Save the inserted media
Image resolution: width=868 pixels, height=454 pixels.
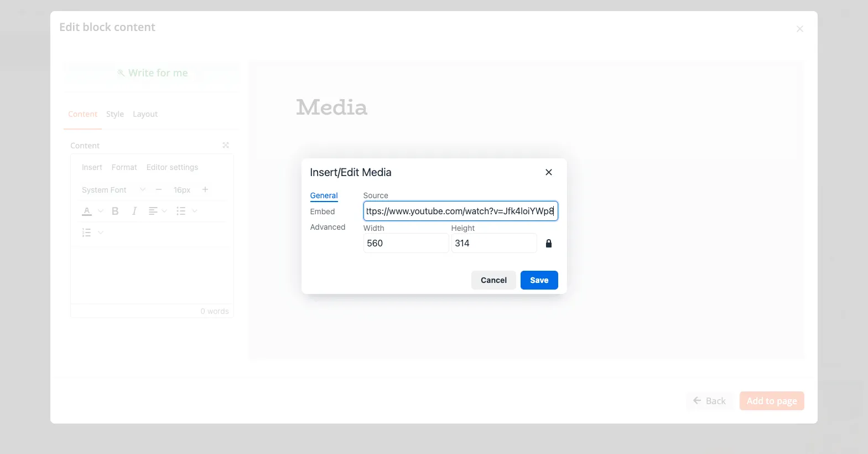point(539,280)
